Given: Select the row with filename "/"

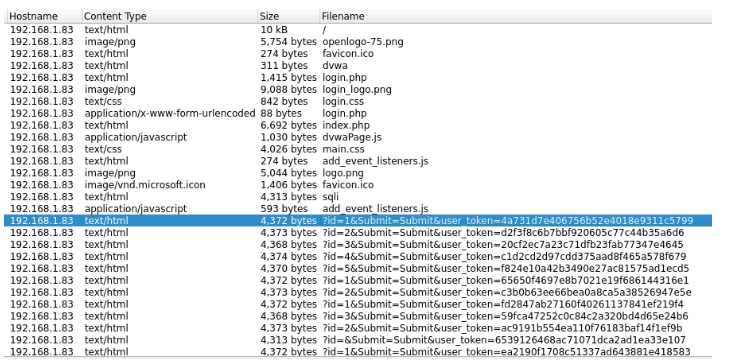Looking at the screenshot, I should coord(358,29).
